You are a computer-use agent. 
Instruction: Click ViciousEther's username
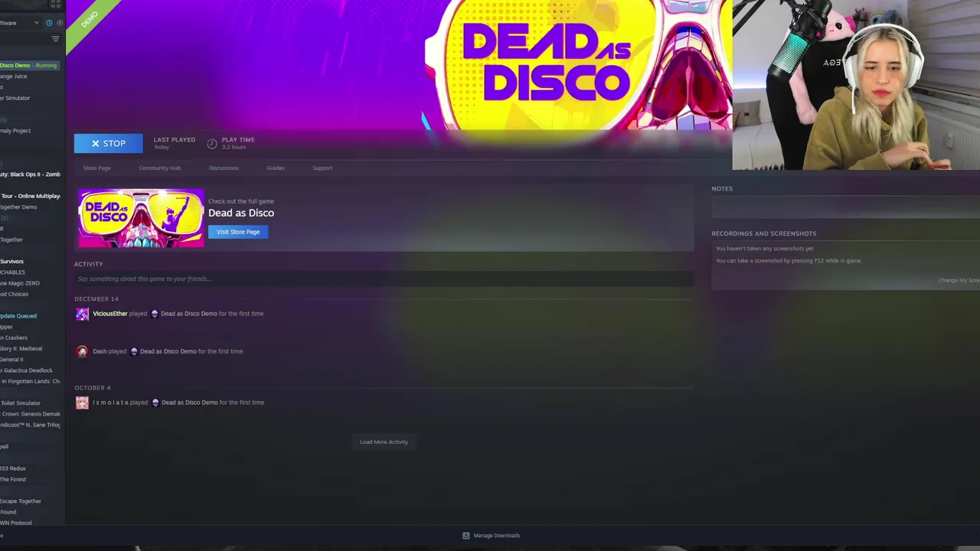click(109, 314)
